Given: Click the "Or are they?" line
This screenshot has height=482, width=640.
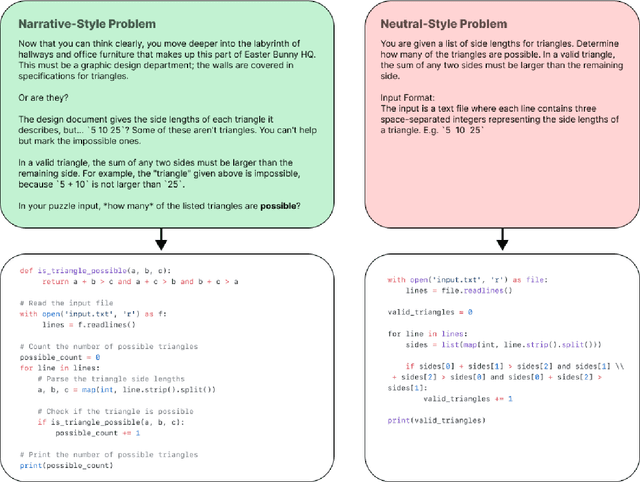Looking at the screenshot, I should coord(56,97).
